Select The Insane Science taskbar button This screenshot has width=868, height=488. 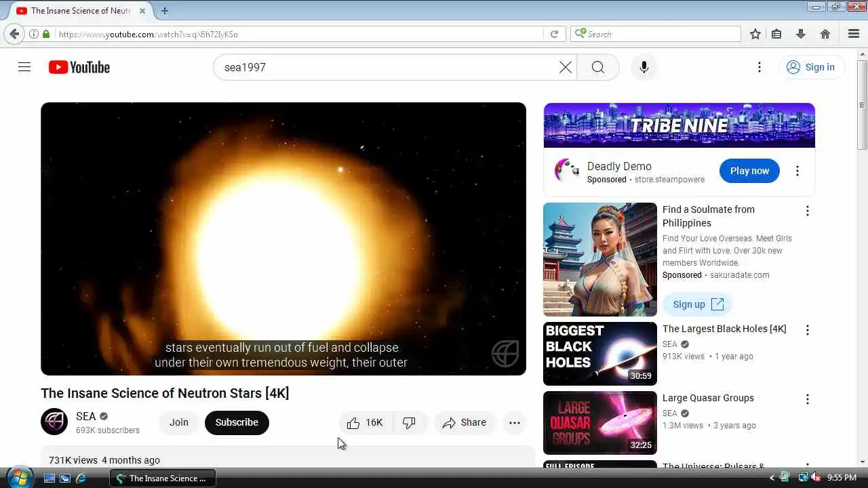pyautogui.click(x=163, y=478)
